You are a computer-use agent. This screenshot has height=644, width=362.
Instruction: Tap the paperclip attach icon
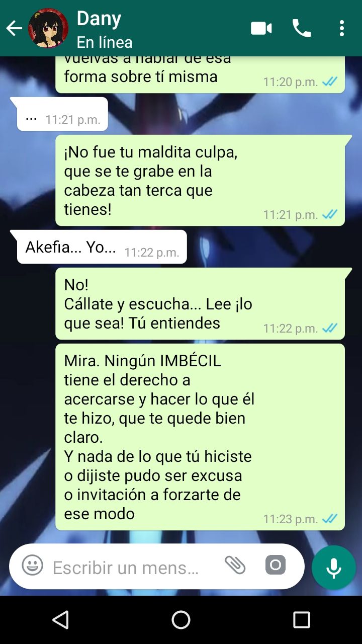click(x=235, y=565)
